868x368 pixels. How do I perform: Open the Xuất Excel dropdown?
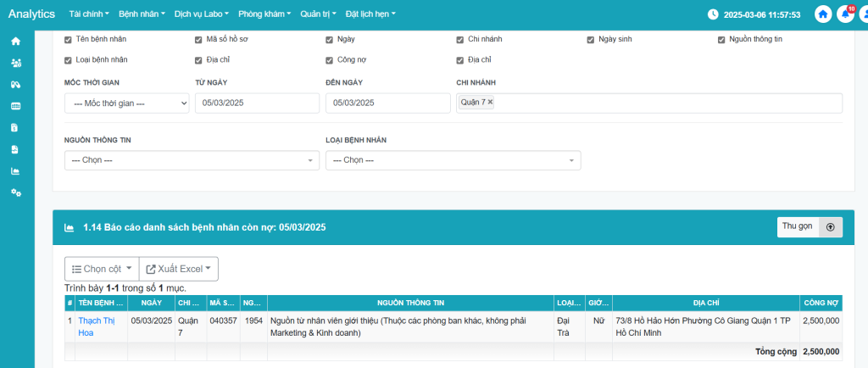pos(178,269)
